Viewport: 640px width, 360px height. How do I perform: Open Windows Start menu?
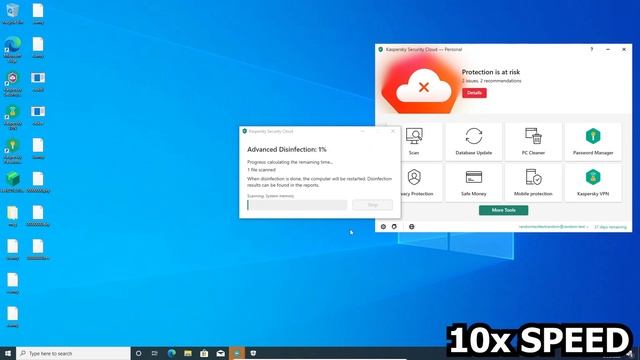click(x=8, y=353)
